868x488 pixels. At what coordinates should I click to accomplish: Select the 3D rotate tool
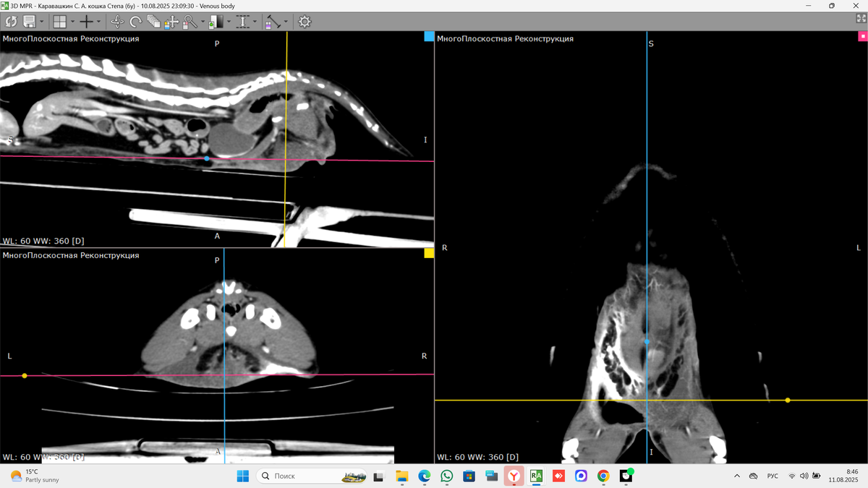pos(117,22)
